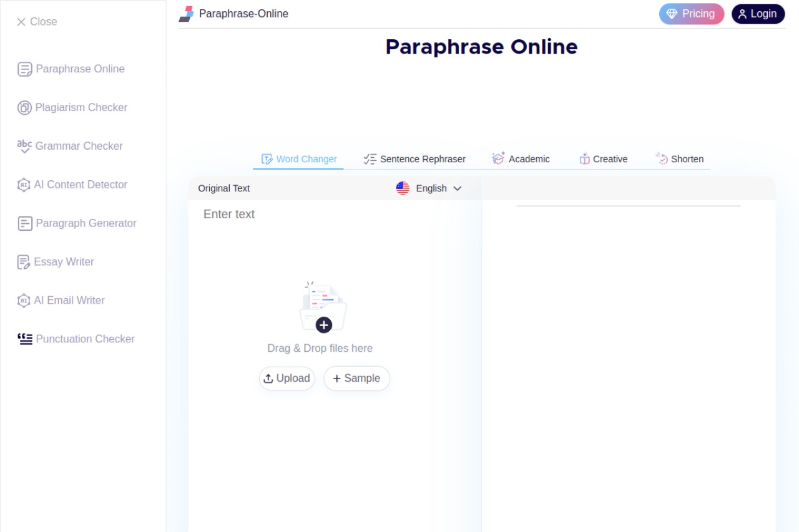This screenshot has height=532, width=799.
Task: Open the Essay Writer tool link
Action: point(64,262)
